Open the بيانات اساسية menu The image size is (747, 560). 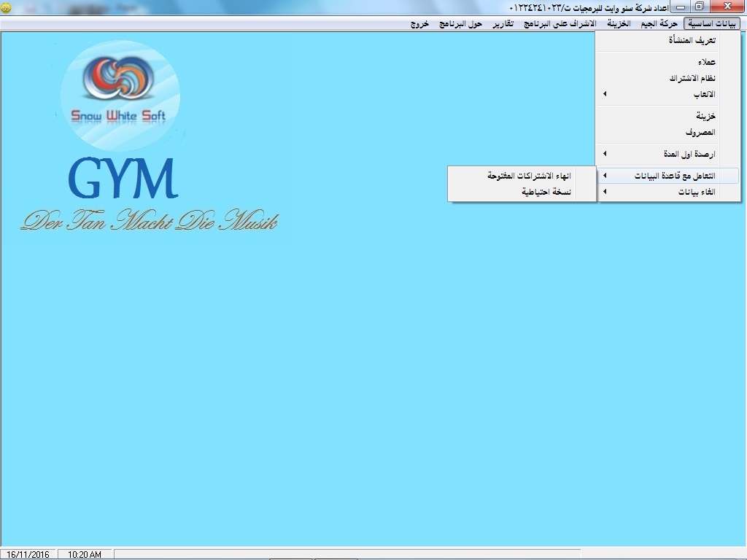click(x=712, y=23)
